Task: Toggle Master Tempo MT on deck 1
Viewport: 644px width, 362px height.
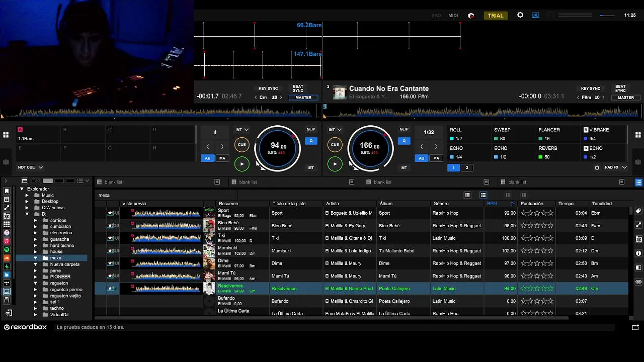Action: coord(311,167)
